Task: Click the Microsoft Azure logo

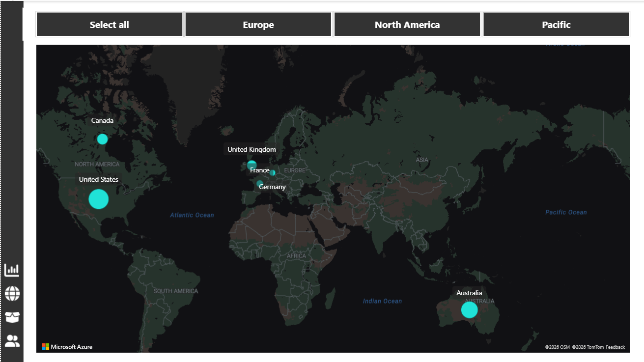Action: [x=67, y=347]
